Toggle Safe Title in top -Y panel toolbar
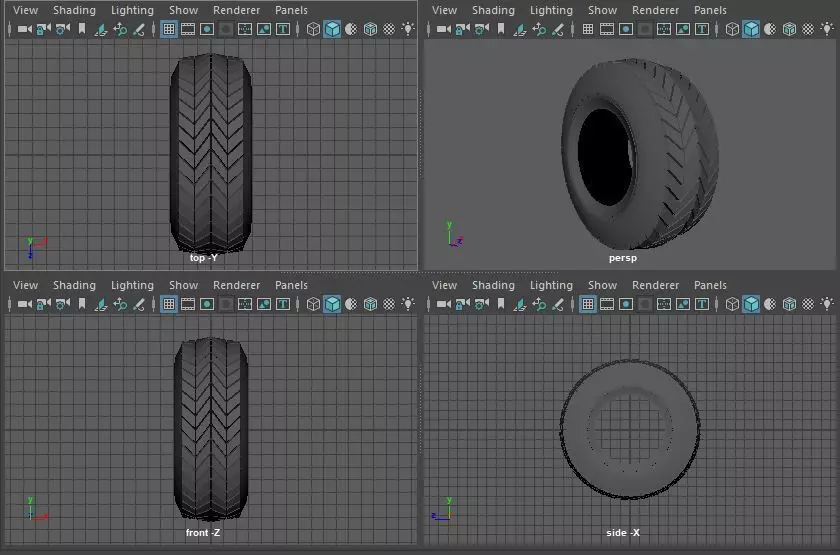Image resolution: width=840 pixels, height=555 pixels. pyautogui.click(x=283, y=29)
